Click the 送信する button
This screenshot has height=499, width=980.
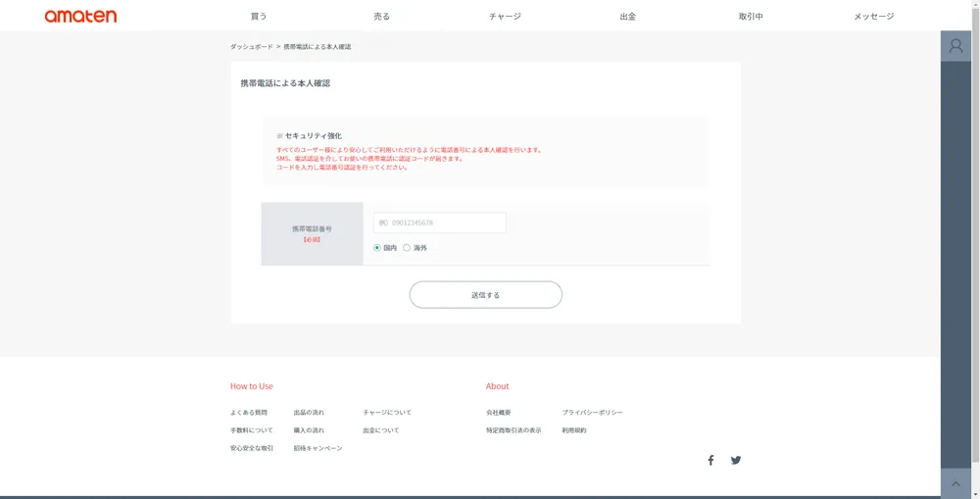tap(486, 294)
